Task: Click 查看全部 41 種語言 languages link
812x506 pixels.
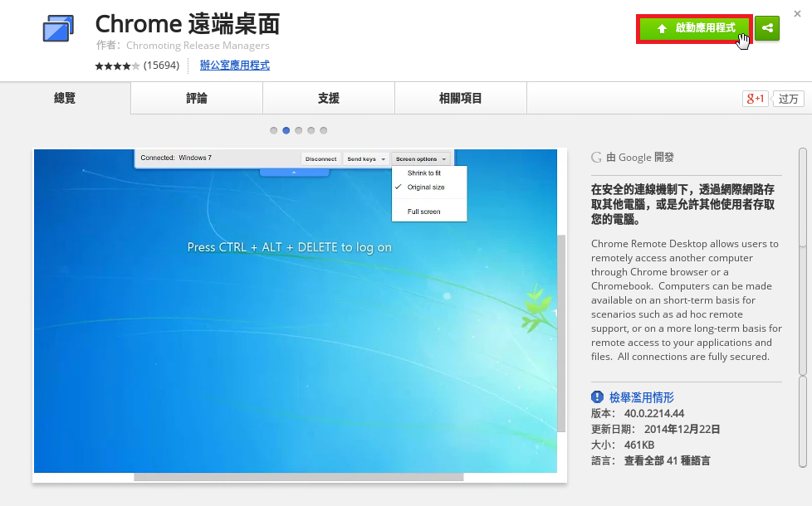Action: (667, 460)
